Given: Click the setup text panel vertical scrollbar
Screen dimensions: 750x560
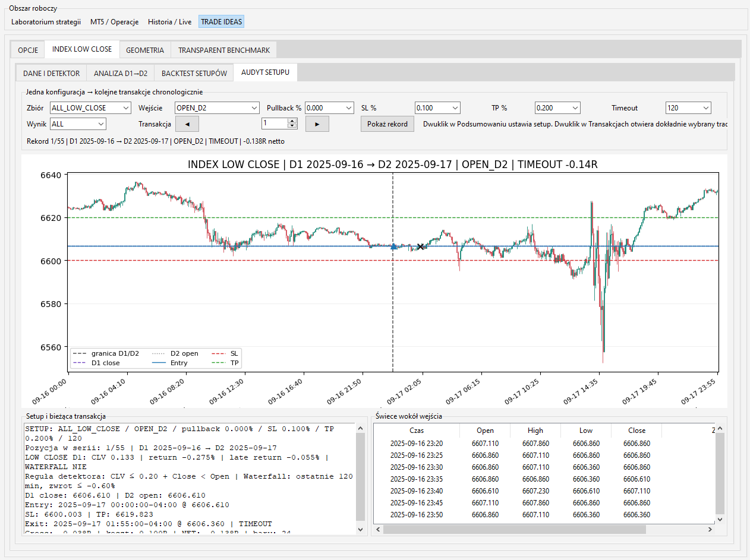Looking at the screenshot, I should [360, 479].
